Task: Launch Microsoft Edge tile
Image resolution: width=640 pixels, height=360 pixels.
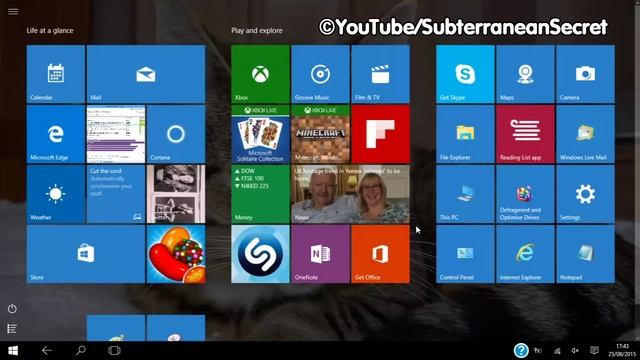Action: coord(56,134)
